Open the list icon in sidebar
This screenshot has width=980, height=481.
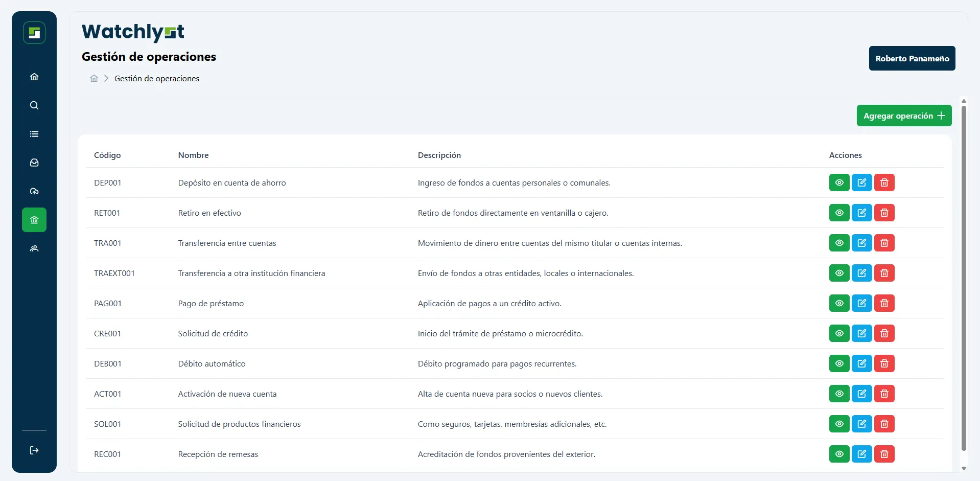(x=34, y=134)
